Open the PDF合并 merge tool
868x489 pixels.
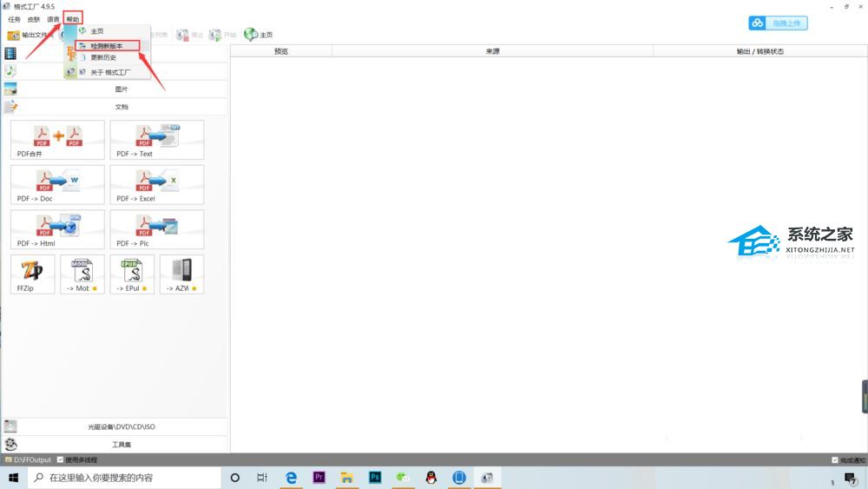coord(57,140)
